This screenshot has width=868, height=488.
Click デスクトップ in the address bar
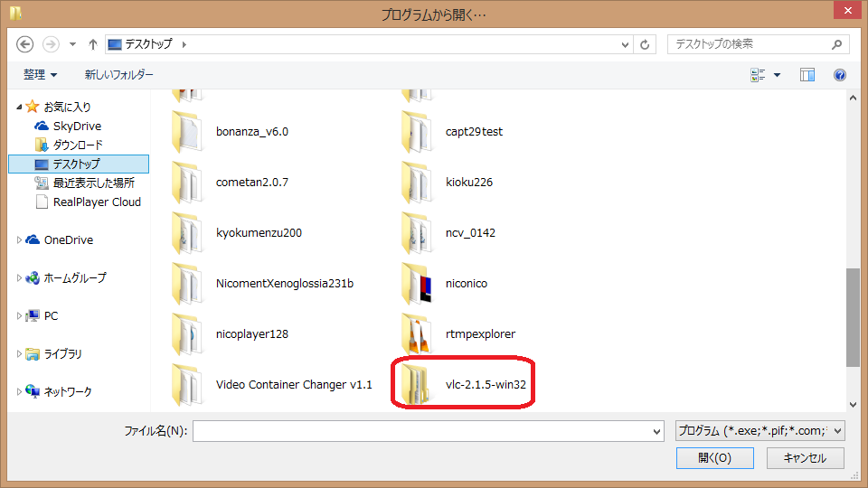point(148,44)
